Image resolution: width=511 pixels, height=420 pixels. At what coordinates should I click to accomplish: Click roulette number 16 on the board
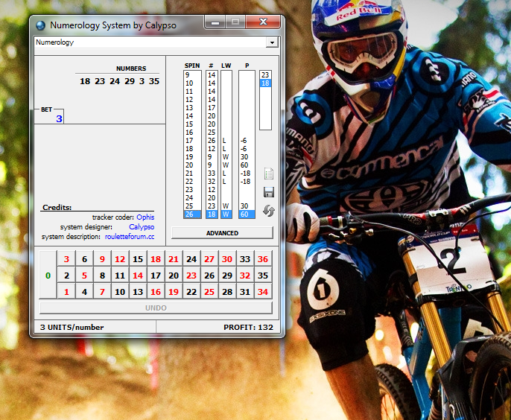(x=156, y=292)
